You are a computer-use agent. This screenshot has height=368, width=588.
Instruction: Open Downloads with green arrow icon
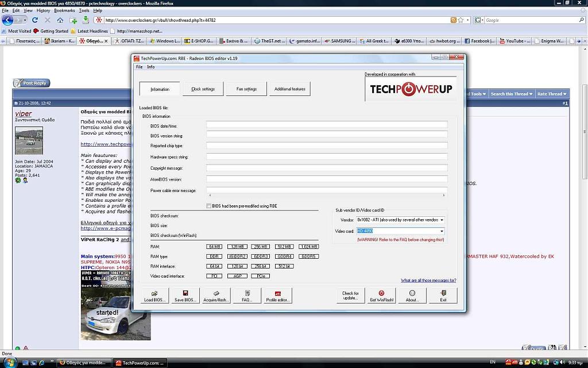[x=86, y=20]
